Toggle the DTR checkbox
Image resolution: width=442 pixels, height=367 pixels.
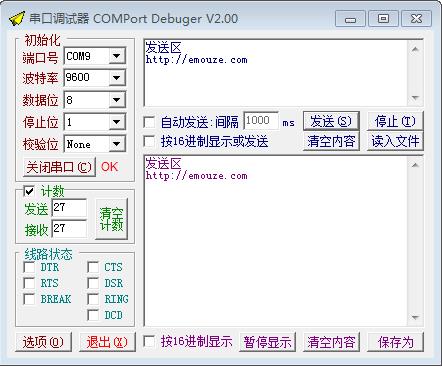click(x=29, y=267)
